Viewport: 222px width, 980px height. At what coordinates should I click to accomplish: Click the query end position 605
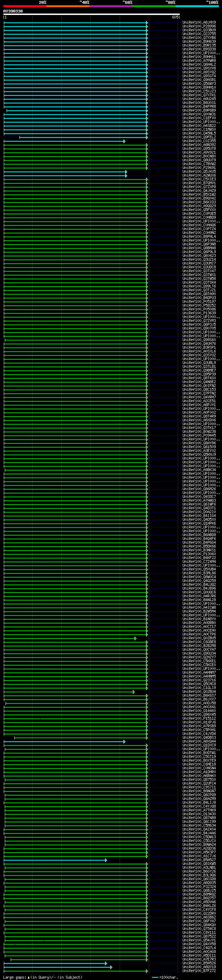[175, 17]
